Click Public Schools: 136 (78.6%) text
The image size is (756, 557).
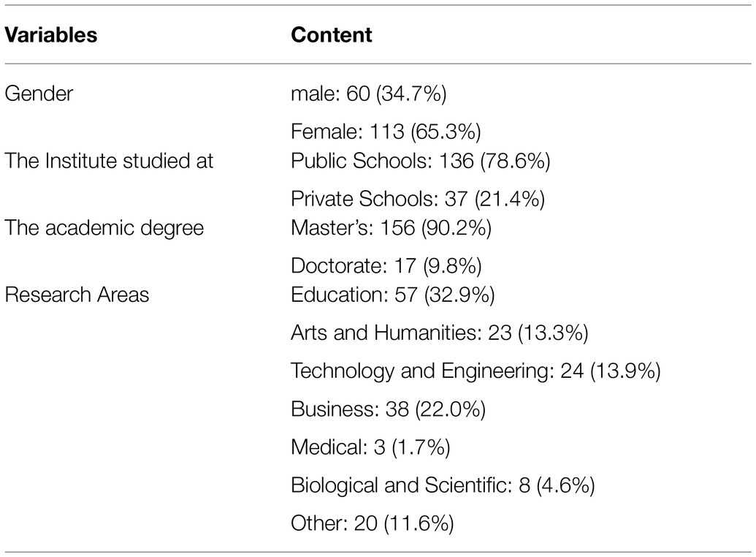pos(421,161)
